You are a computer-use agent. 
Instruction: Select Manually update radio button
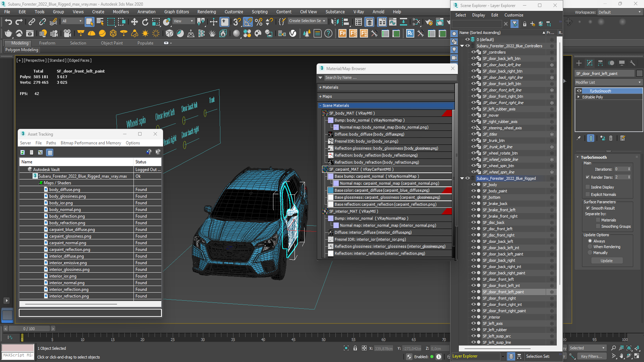click(590, 253)
